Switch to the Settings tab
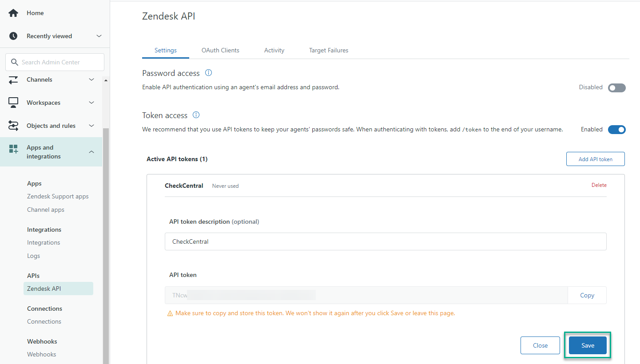Image resolution: width=640 pixels, height=364 pixels. [x=166, y=50]
